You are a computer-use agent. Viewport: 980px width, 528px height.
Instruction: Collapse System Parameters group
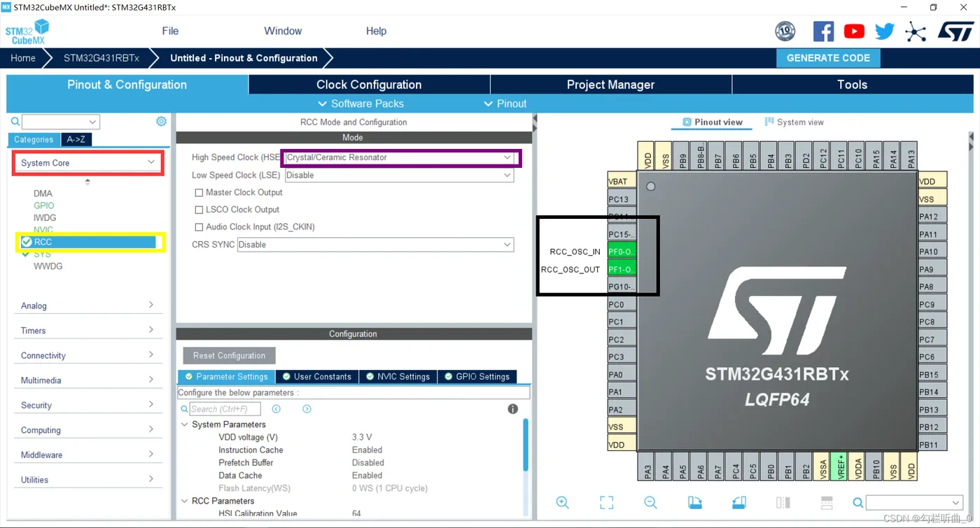[185, 424]
